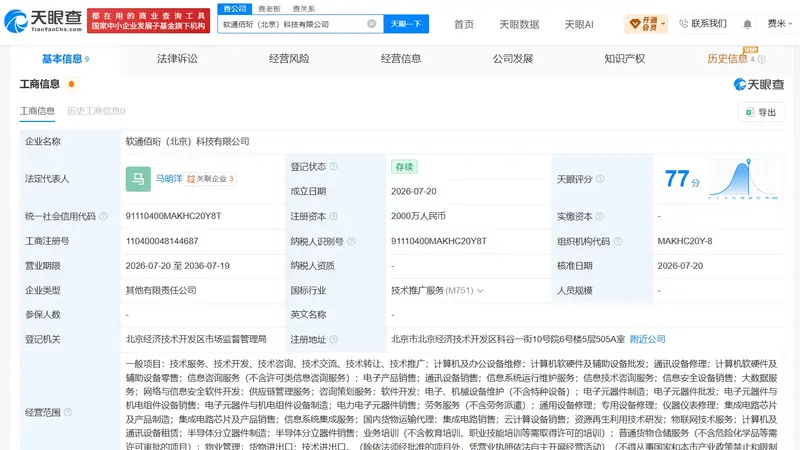This screenshot has height=450, width=800.
Task: Click the green 马 avatar for the legal representative
Action: [x=138, y=179]
